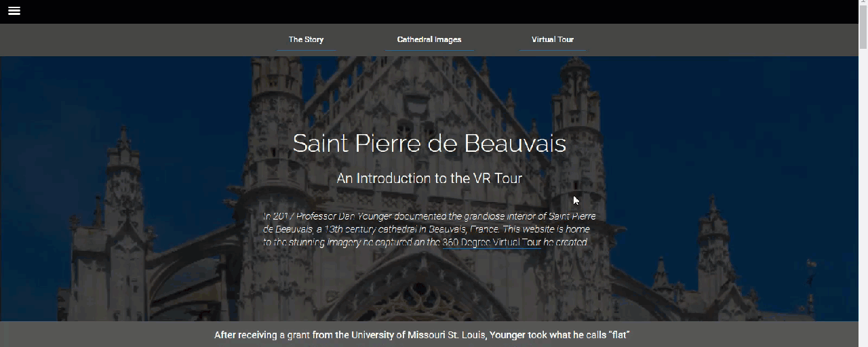
Task: Click the empty black top bar
Action: click(x=434, y=12)
